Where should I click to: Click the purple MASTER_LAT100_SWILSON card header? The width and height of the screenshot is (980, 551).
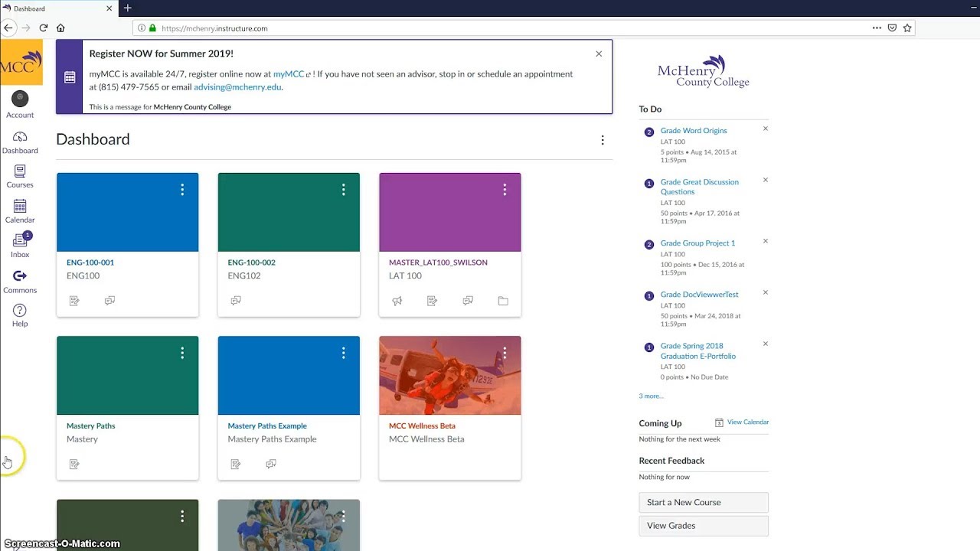point(450,212)
